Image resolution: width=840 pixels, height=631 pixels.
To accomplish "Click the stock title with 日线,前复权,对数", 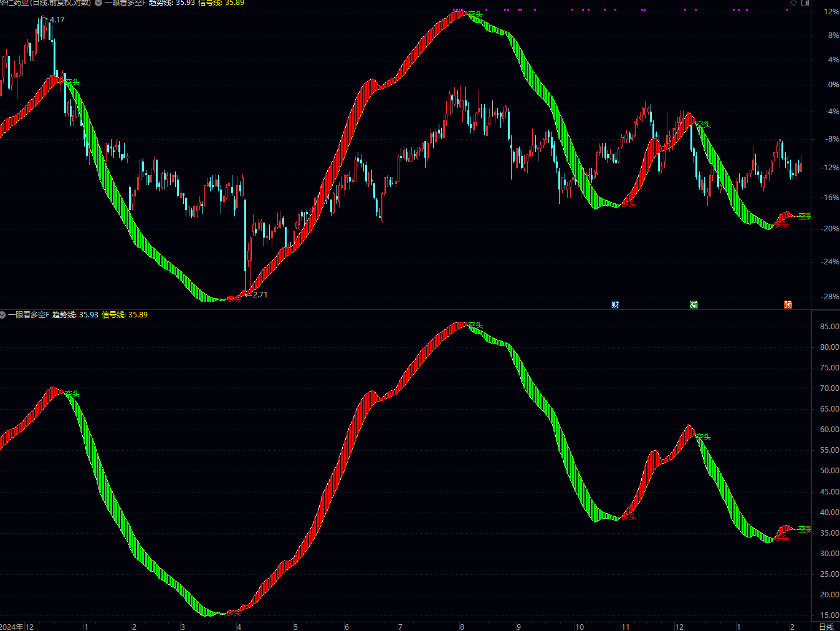I will (x=45, y=3).
